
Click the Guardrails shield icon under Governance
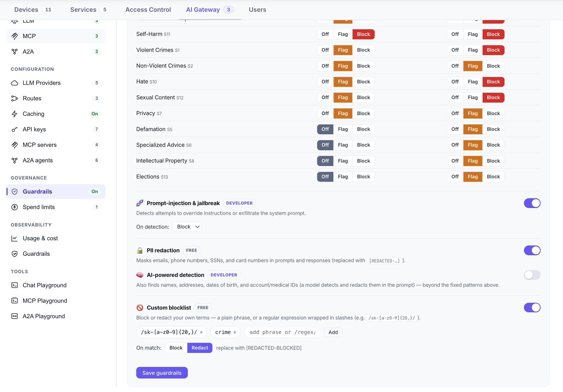coord(15,192)
